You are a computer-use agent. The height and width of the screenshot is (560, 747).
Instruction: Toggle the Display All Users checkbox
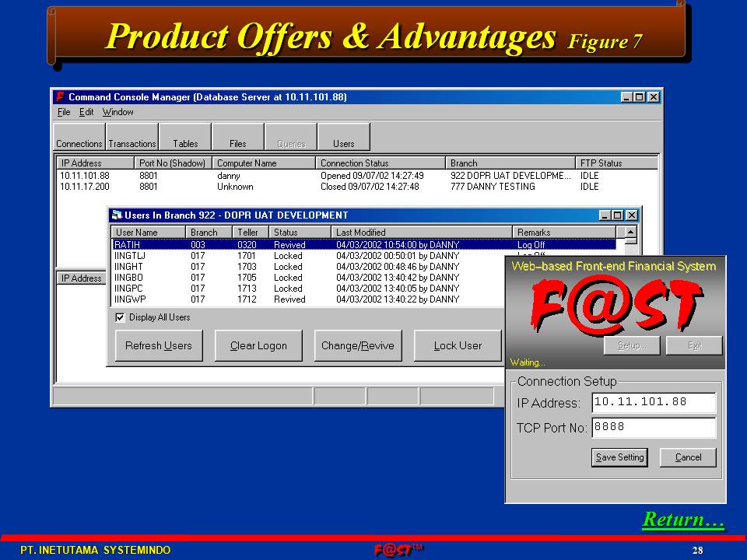pos(120,317)
